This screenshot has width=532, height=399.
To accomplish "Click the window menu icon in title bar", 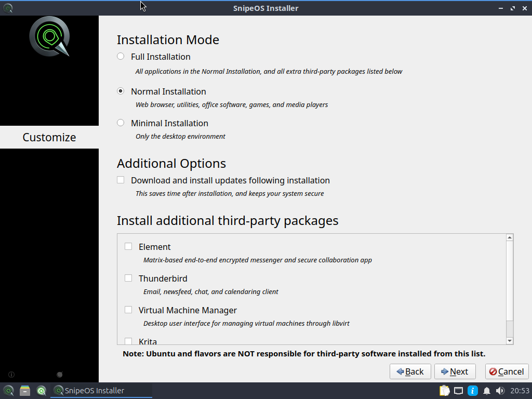I will click(x=8, y=8).
